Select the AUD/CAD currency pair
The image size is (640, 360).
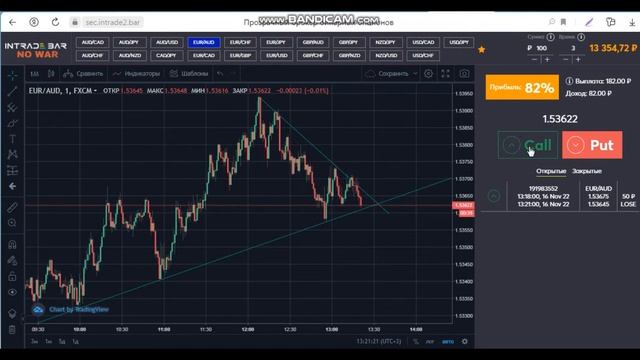coord(93,42)
